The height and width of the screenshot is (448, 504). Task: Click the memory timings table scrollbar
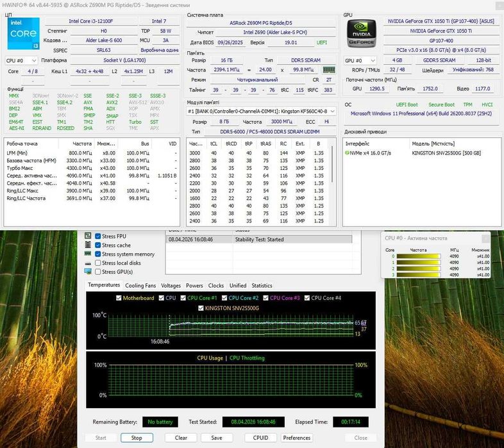[x=332, y=165]
